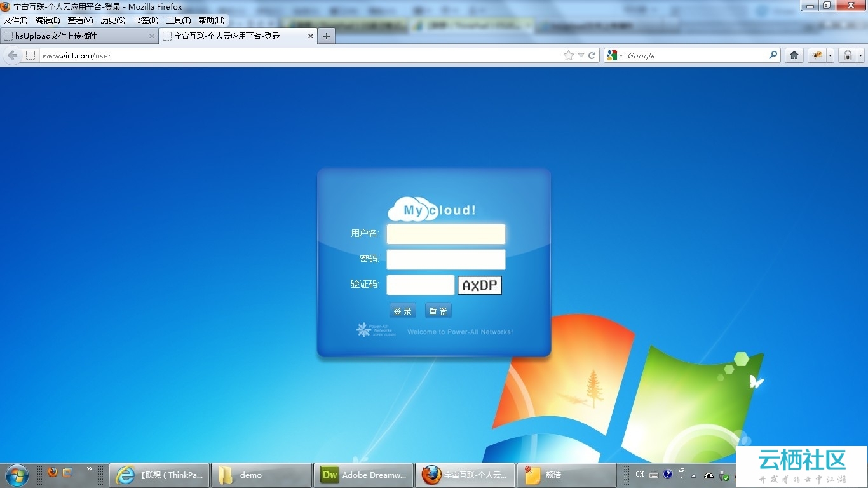The width and height of the screenshot is (868, 488).
Task: Switch to the 宇宙互联-个人云应用平台-登录 tab
Action: click(x=238, y=36)
